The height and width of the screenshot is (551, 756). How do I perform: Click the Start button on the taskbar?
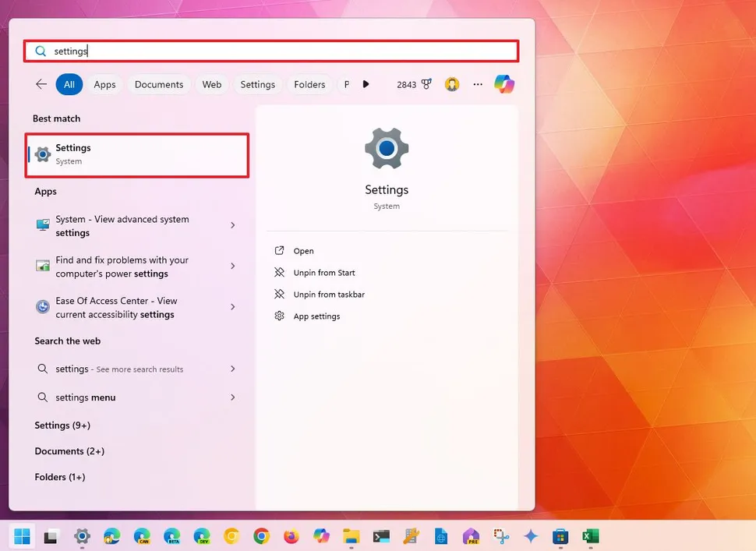(x=21, y=537)
